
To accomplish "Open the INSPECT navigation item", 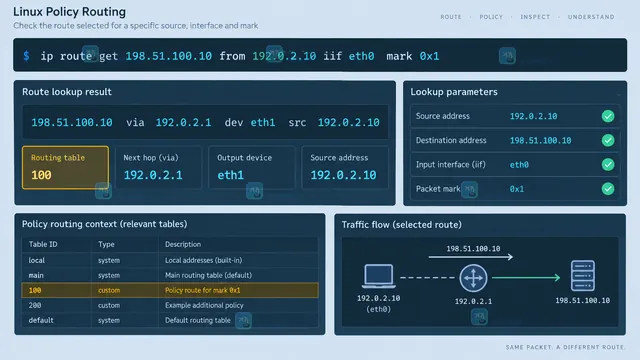I will [535, 17].
